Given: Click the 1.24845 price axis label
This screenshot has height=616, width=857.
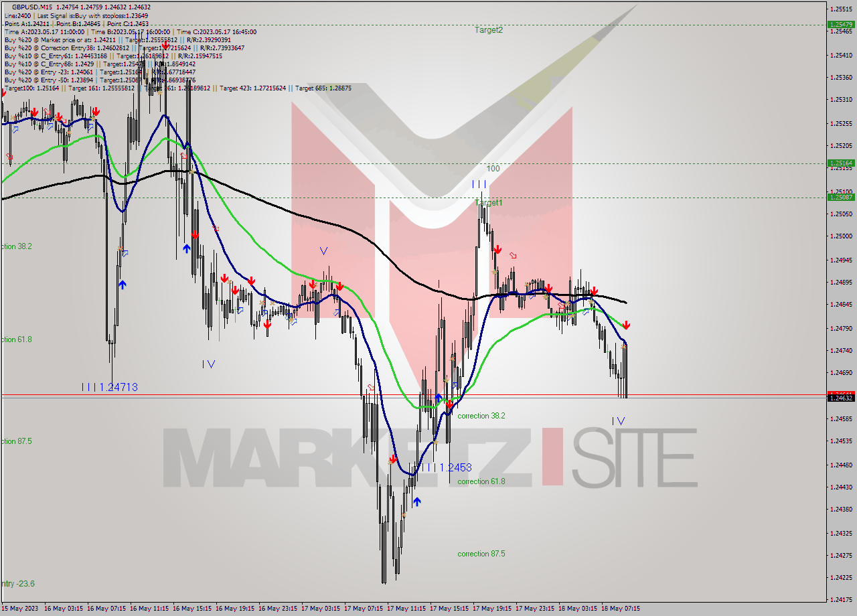Looking at the screenshot, I should 841,305.
